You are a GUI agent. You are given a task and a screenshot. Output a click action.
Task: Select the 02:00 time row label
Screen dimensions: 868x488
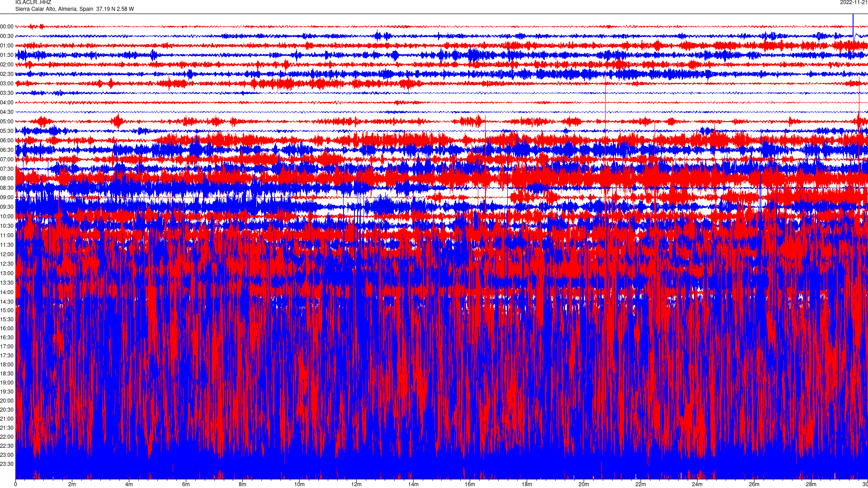coord(7,65)
